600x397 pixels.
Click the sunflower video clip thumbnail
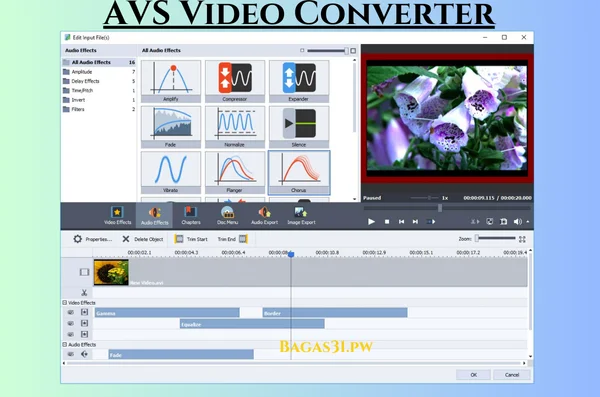click(x=111, y=272)
